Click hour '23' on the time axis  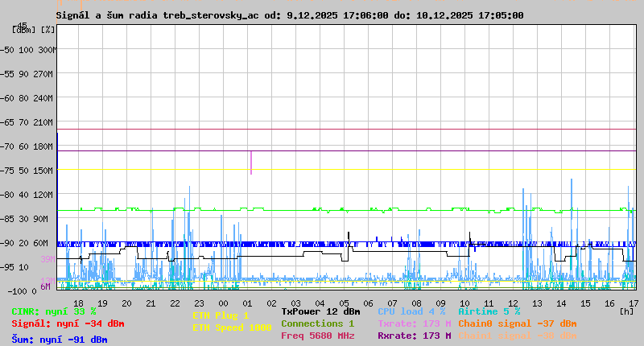click(x=199, y=303)
